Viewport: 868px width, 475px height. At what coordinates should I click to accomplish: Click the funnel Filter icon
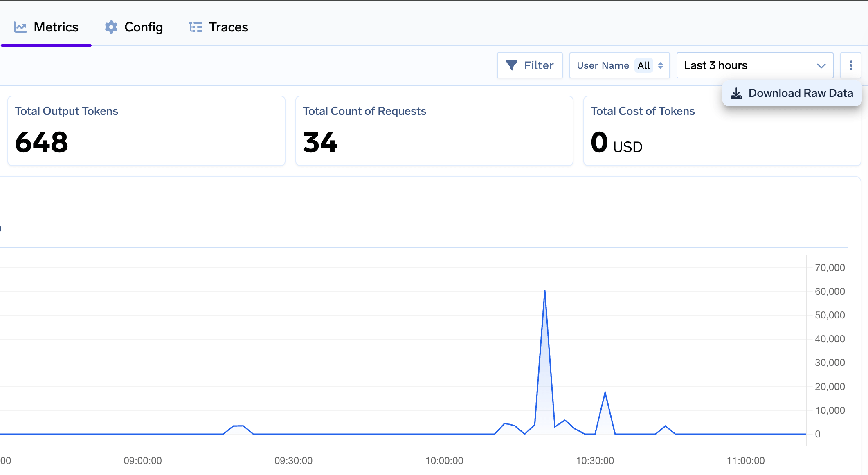coord(511,65)
